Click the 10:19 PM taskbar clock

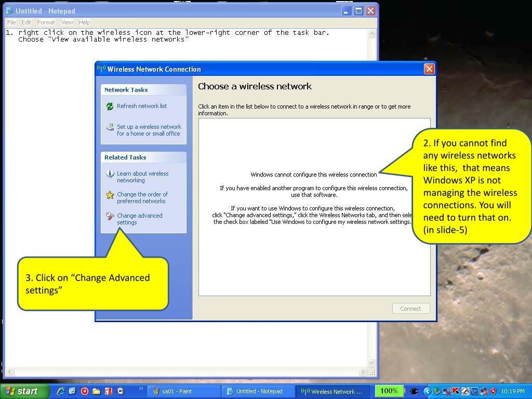coord(513,391)
